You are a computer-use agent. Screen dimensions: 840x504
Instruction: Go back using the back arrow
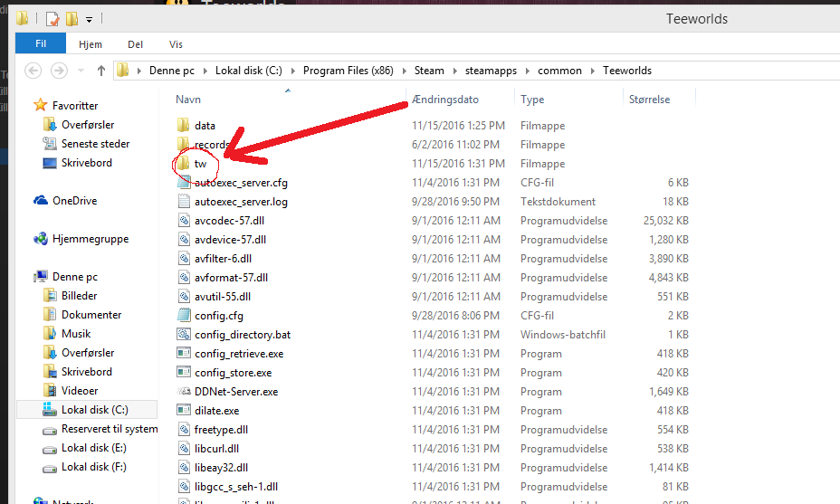pos(33,71)
